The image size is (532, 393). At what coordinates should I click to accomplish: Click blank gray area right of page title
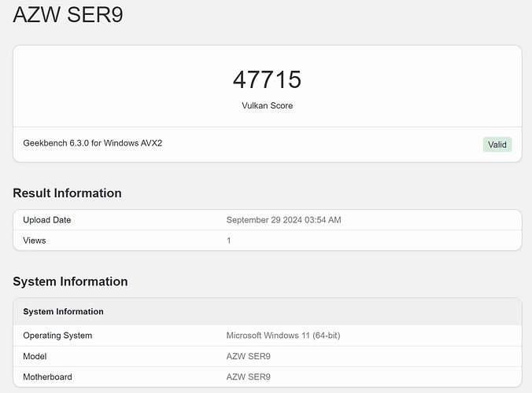point(354,16)
